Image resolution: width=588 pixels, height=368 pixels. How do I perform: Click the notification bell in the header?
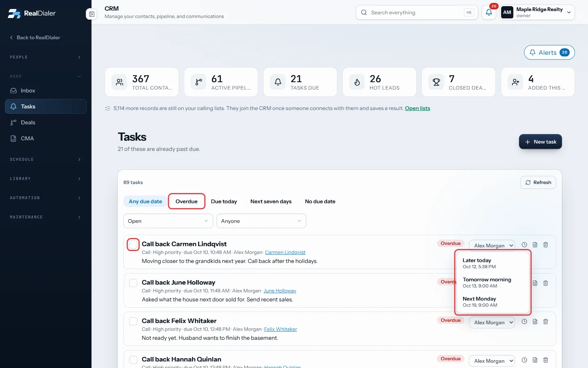click(x=489, y=12)
